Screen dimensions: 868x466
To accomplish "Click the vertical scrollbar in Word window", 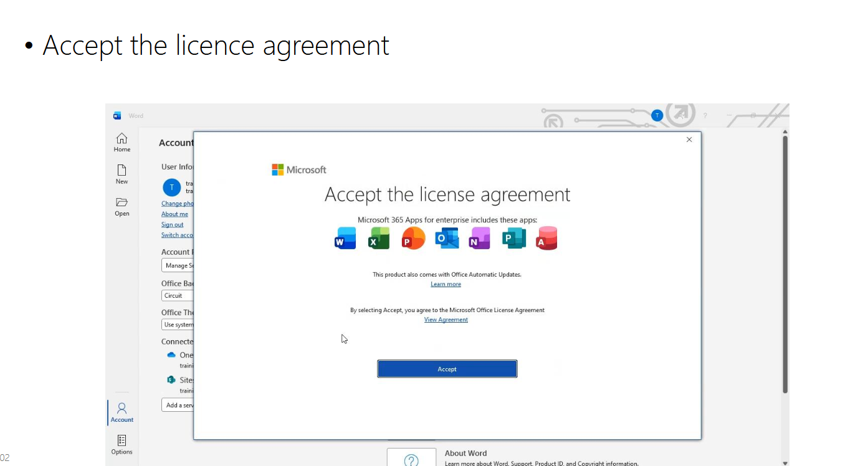I will click(785, 264).
